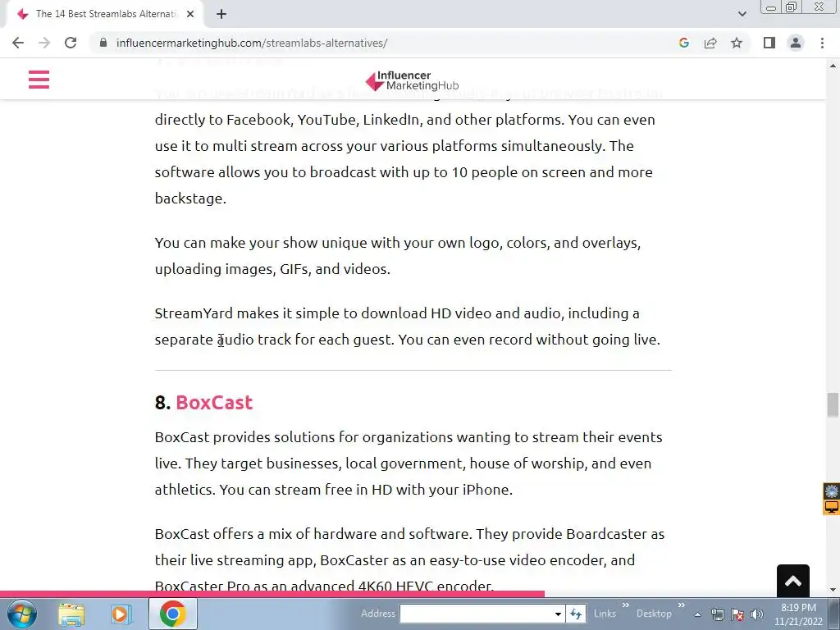The width and height of the screenshot is (840, 630).
Task: Go back to the previous page
Action: [x=18, y=43]
